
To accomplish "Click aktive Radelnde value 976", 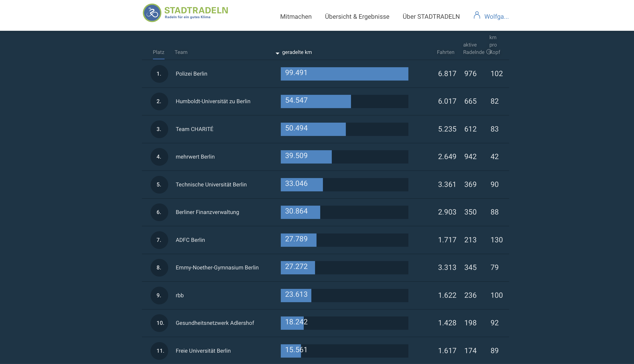I will point(470,73).
